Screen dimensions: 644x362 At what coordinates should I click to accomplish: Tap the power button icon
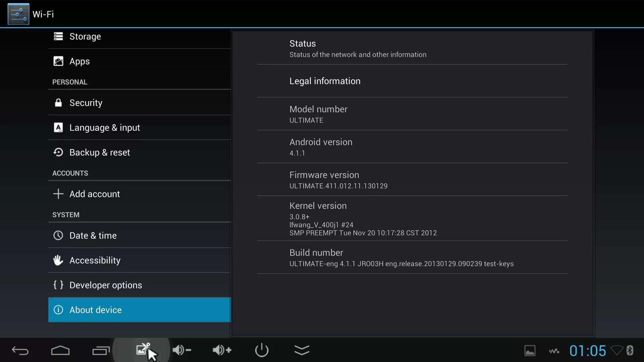(x=262, y=350)
